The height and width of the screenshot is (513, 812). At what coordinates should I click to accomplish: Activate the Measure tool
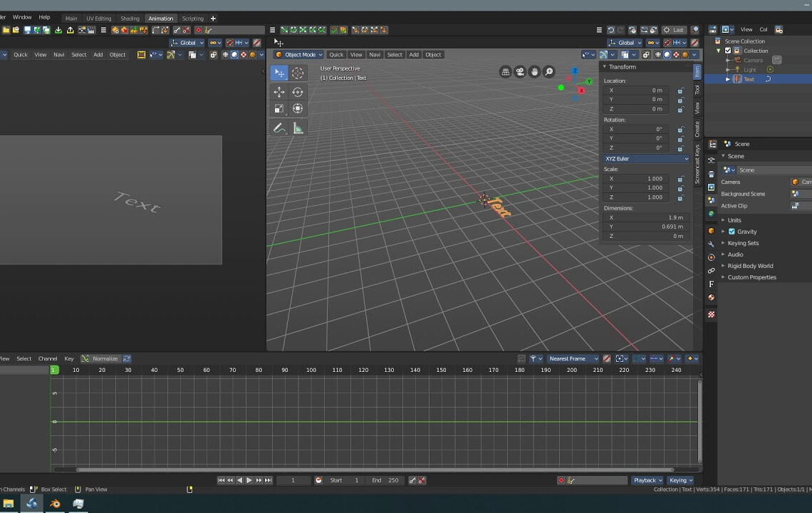coord(297,128)
